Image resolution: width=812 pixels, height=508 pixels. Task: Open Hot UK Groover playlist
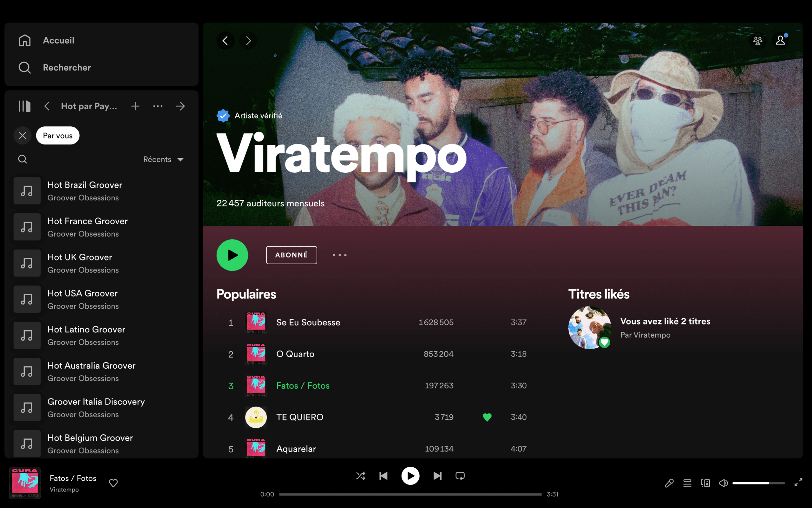pos(101,263)
